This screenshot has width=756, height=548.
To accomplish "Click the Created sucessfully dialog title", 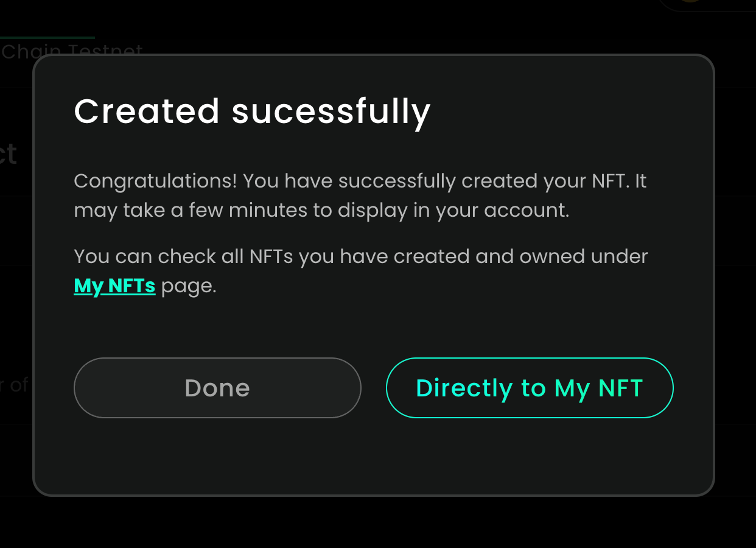I will pos(252,112).
